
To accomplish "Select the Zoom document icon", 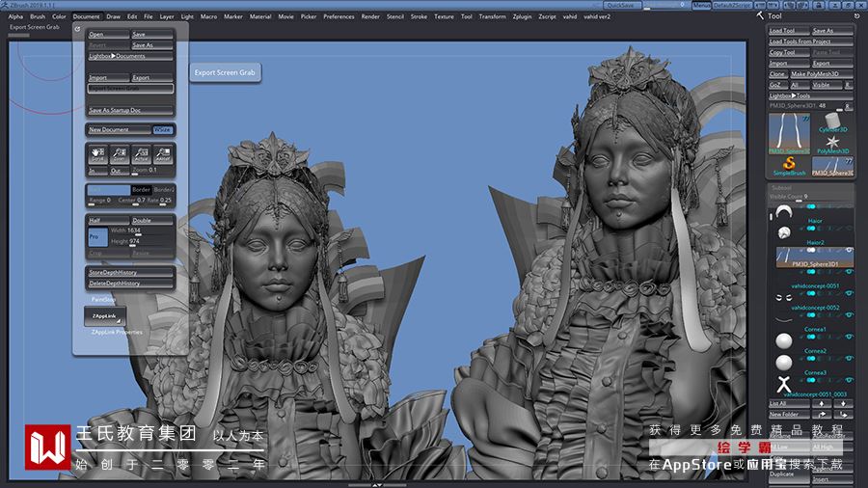I will [119, 154].
